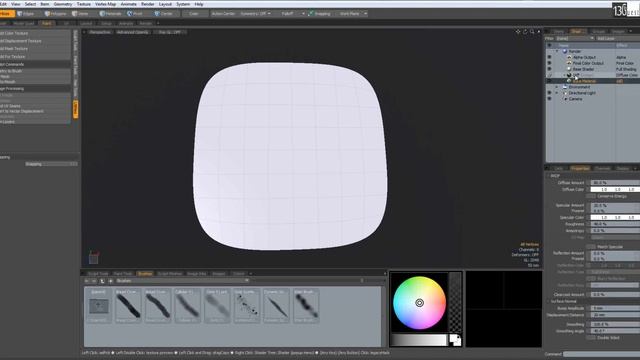
Task: Click the foreground/background color swatch
Action: point(455,340)
